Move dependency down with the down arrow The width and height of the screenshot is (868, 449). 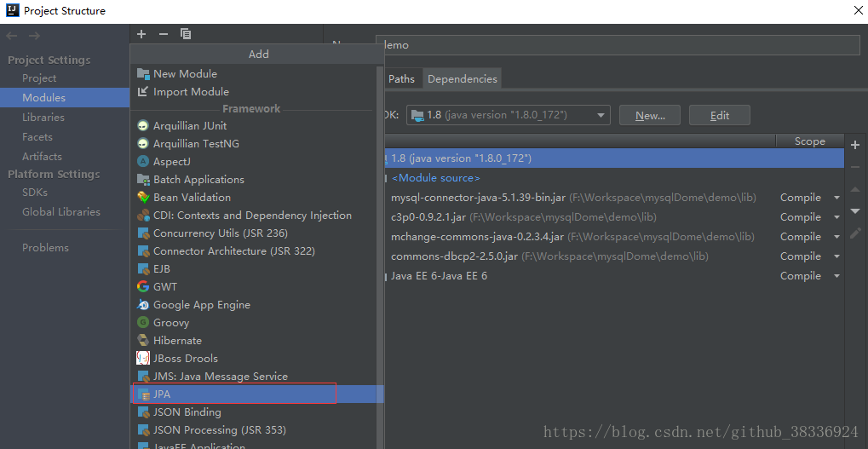[x=855, y=211]
